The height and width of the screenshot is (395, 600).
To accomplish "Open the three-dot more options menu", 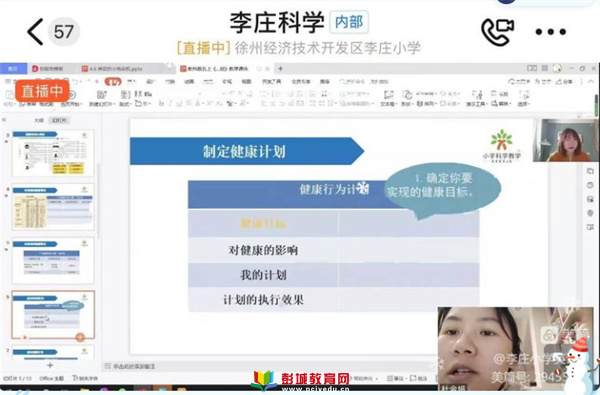I will coord(550,32).
